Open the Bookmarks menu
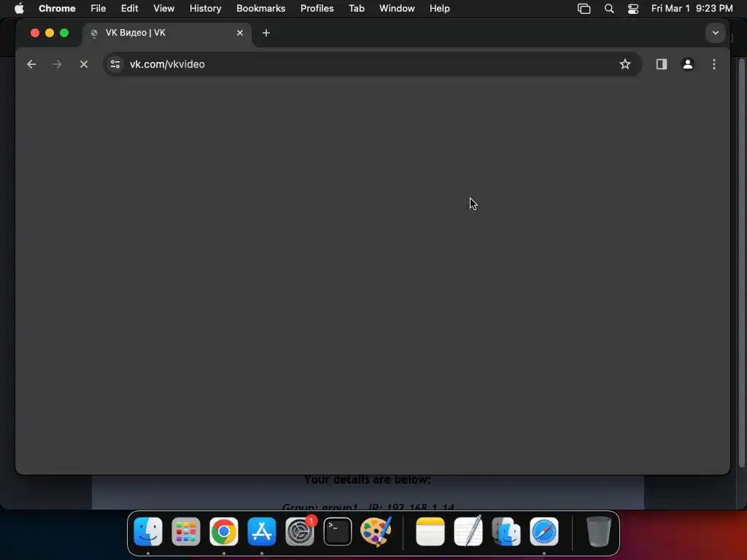The width and height of the screenshot is (747, 560). pyautogui.click(x=261, y=9)
